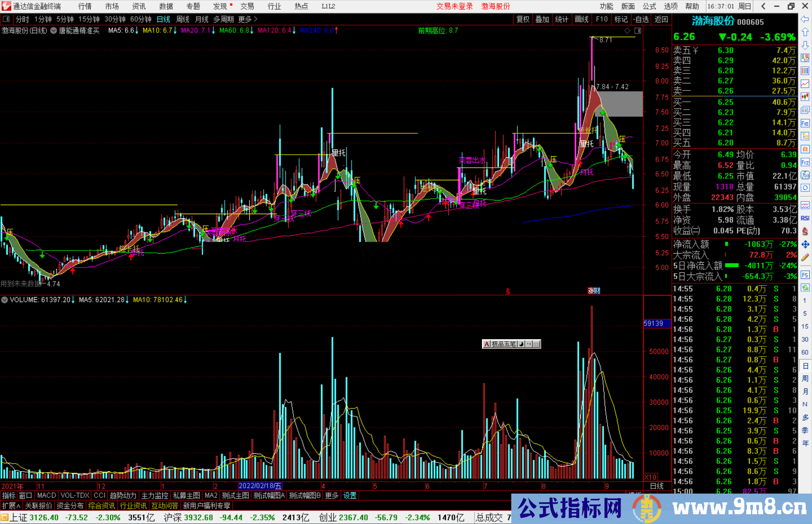Screen dimensions: 812x524
Task: Click the RSI indicator icon in sidebar
Action: click(x=805, y=218)
